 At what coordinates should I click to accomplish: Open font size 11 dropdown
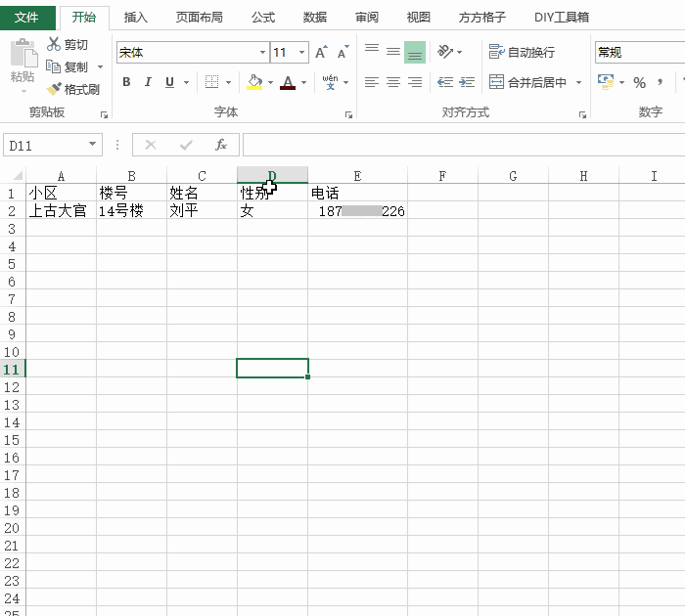(301, 53)
